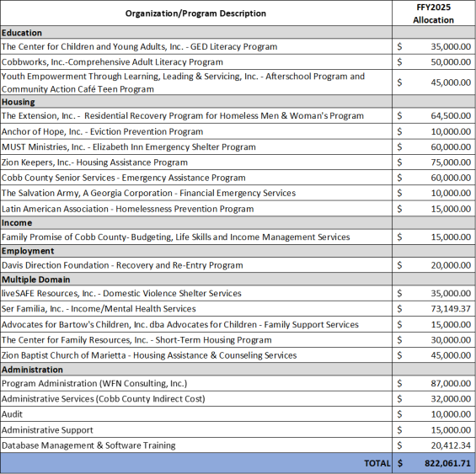Click the 60,000.00 amount for MUST Ministries
Screen dimensions: 476x474
tap(451, 146)
